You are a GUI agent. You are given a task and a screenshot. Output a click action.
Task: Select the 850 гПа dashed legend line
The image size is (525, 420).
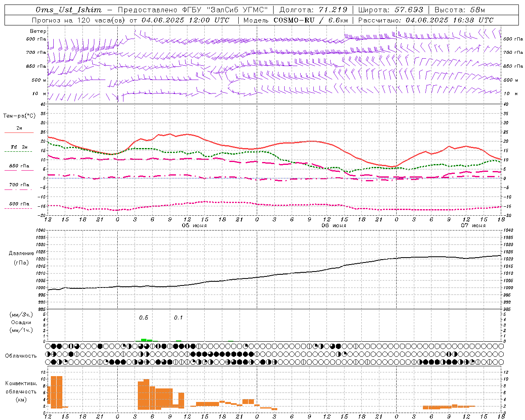point(19,171)
